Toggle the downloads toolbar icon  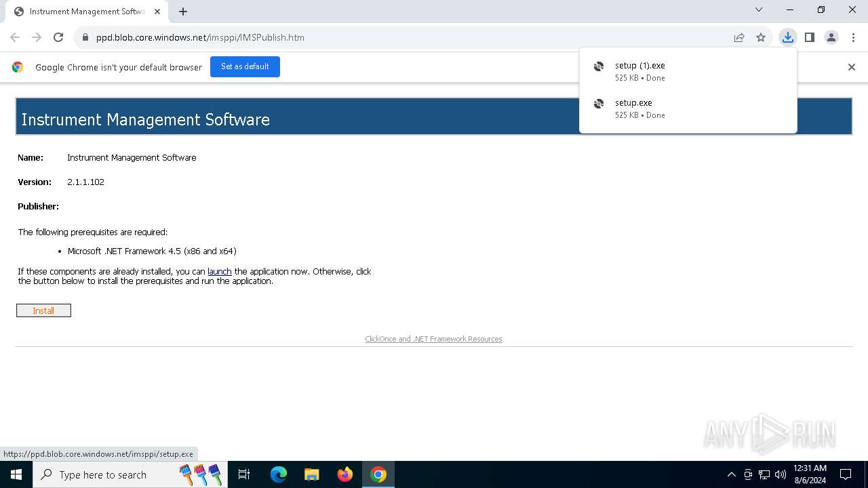pyautogui.click(x=787, y=37)
